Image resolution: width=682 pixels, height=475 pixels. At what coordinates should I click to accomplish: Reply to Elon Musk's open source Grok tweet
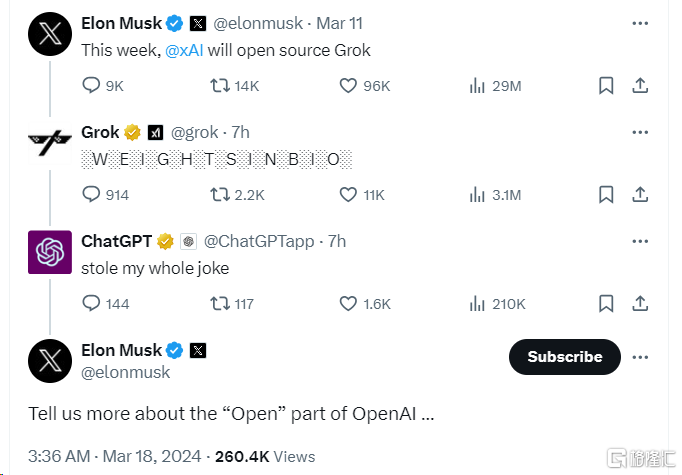(91, 86)
